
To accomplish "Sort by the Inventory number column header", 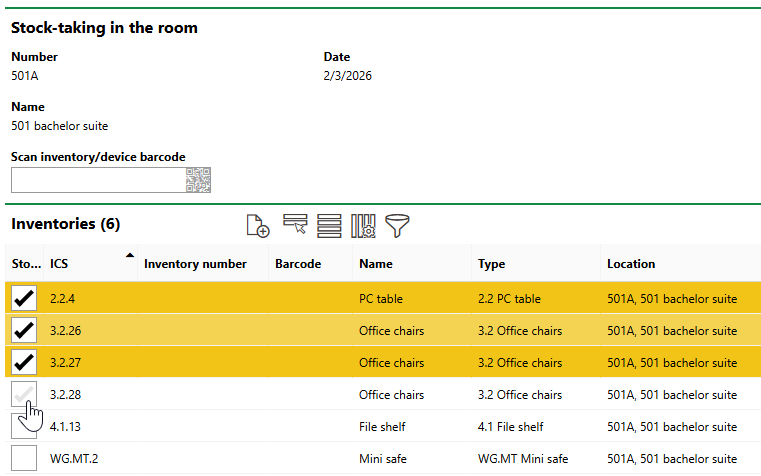I will (x=195, y=264).
